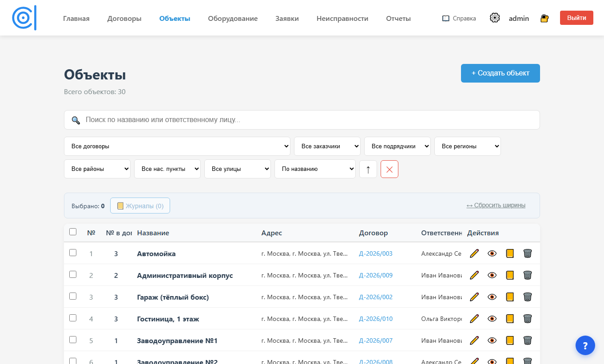Open journal icon for Гараж (тёплый бокс)

click(x=510, y=297)
